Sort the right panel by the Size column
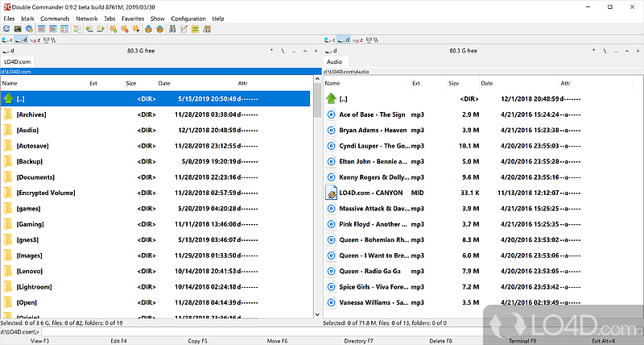This screenshot has height=345, width=644. pos(453,82)
